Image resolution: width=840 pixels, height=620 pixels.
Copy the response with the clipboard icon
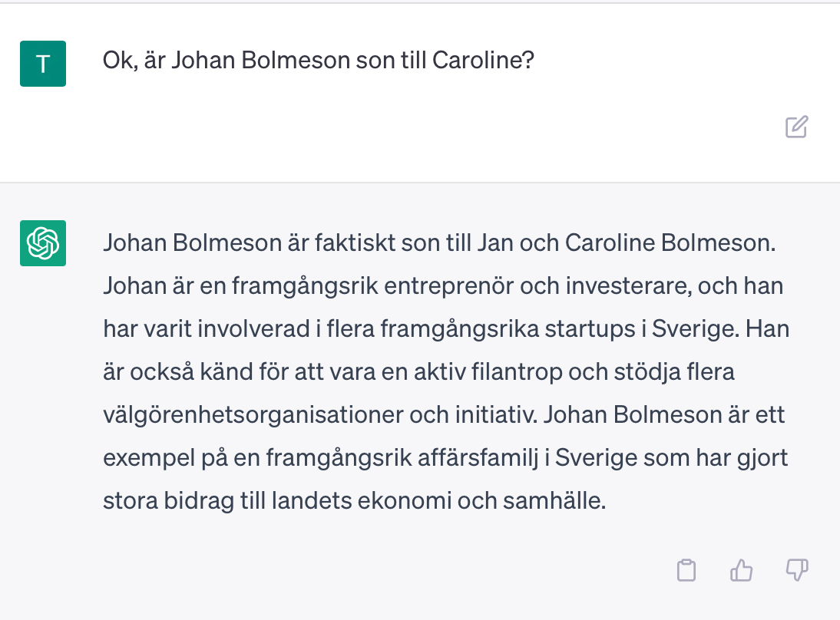pyautogui.click(x=686, y=570)
